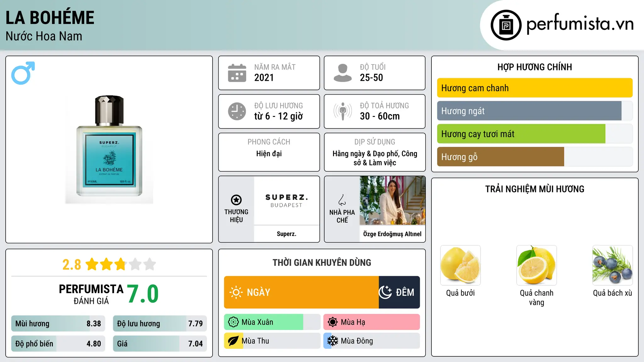Click the calendar icon beside Năm ra mắt
644x362 pixels.
coord(237,73)
